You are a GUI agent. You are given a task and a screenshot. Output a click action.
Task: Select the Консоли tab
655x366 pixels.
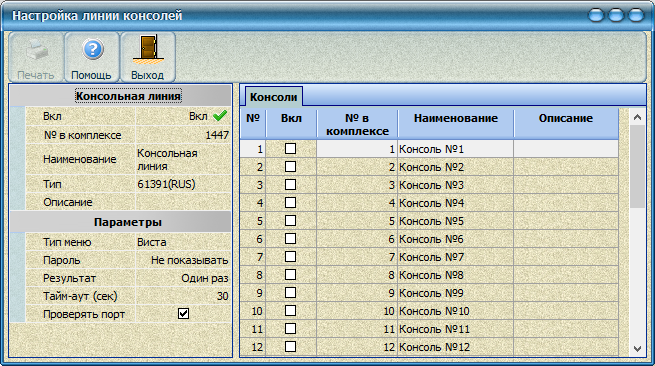[274, 97]
